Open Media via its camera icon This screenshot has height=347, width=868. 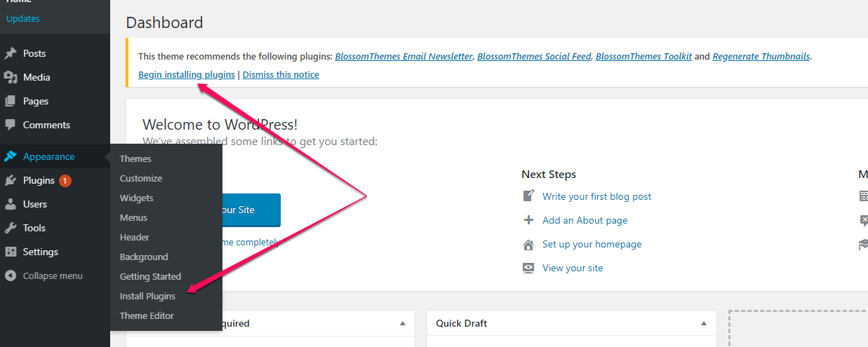(11, 77)
